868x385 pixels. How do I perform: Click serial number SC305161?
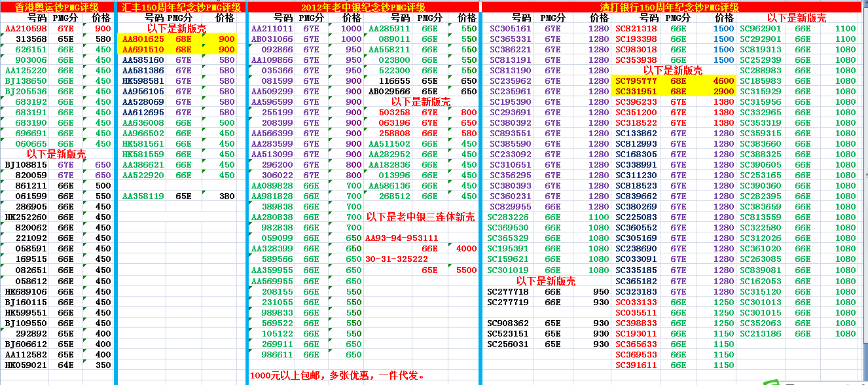(x=511, y=29)
